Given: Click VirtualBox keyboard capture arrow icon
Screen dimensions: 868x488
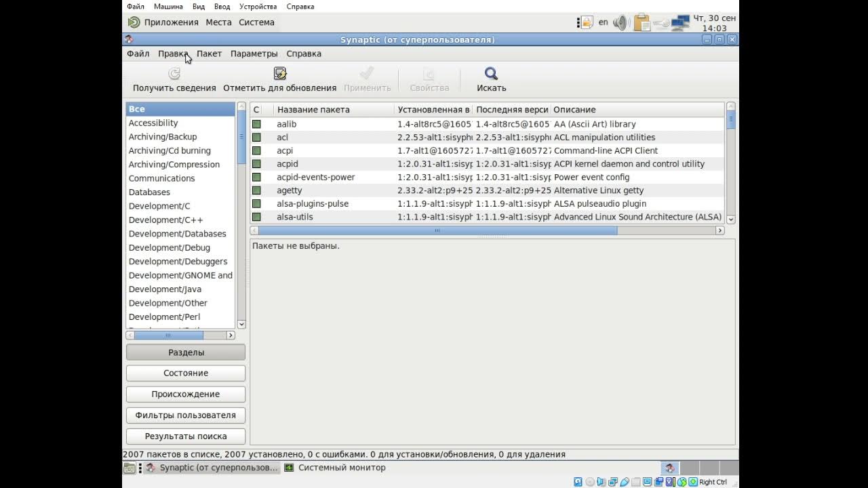Looking at the screenshot, I should (693, 482).
